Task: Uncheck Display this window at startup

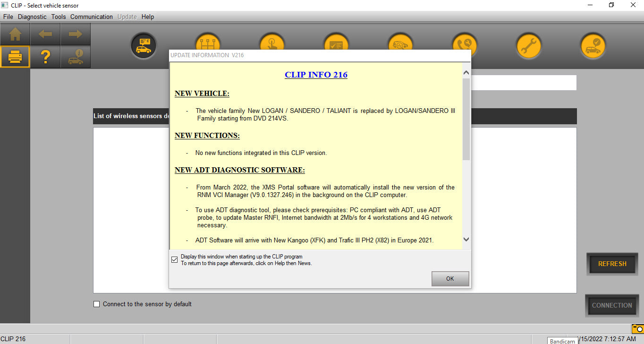Action: coord(175,259)
